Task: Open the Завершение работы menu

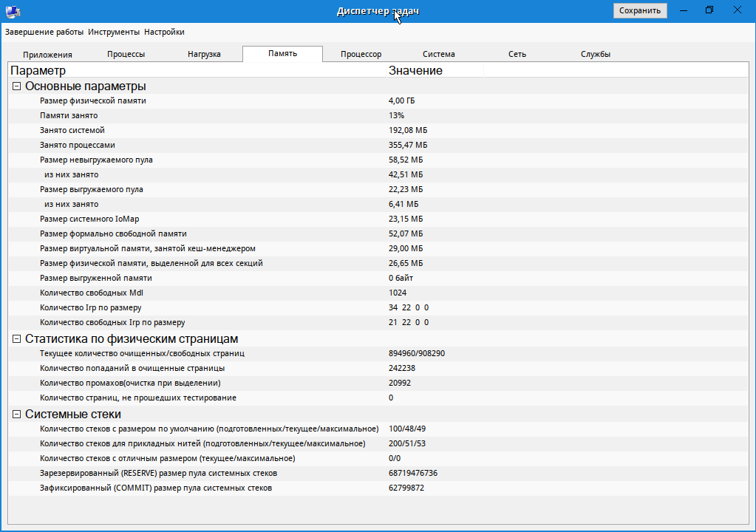Action: tap(44, 32)
